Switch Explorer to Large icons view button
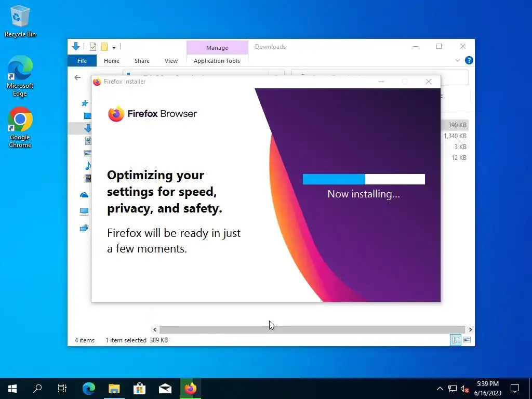The height and width of the screenshot is (399, 532). click(467, 340)
